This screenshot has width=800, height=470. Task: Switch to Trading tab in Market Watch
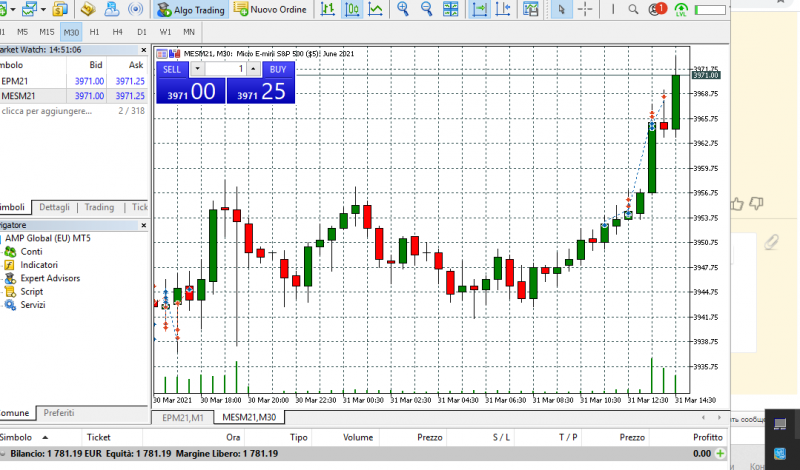tap(99, 207)
